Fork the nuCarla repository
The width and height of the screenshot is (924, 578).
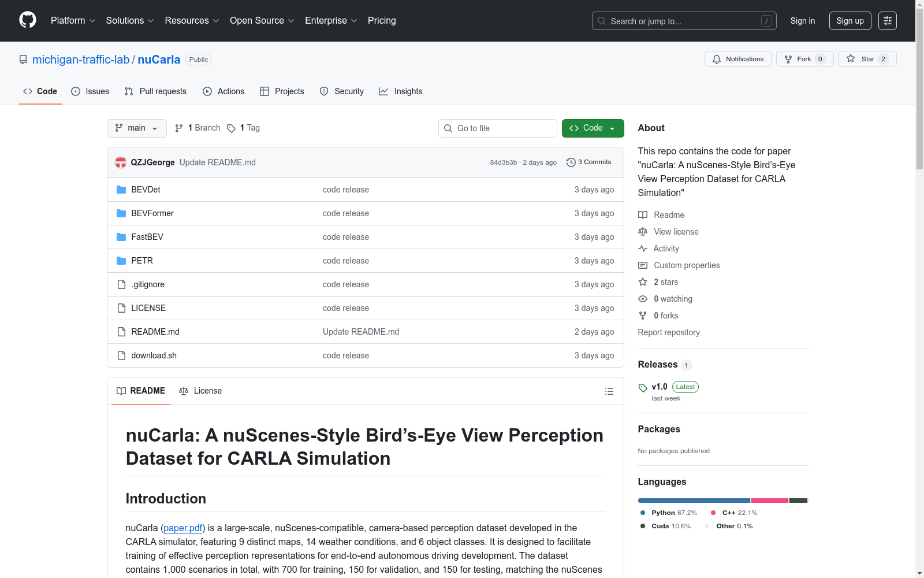click(805, 59)
